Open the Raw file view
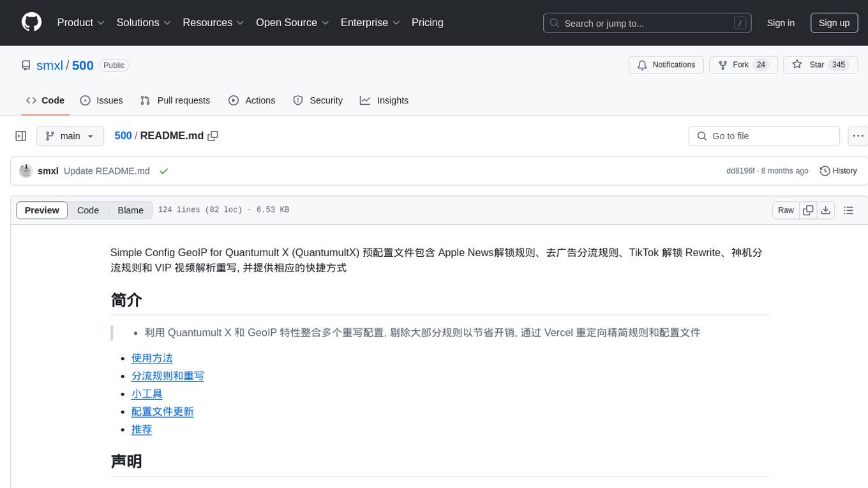The width and height of the screenshot is (868, 488). coord(786,210)
